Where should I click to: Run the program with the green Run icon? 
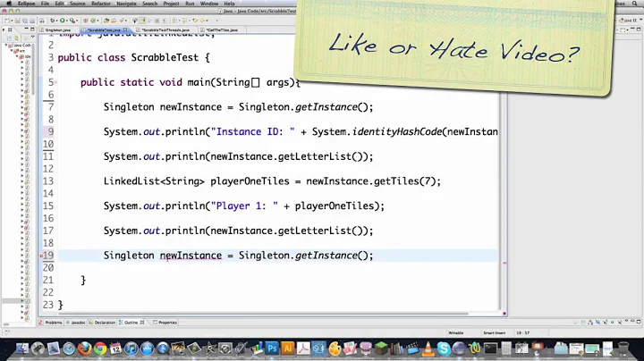pos(62,21)
